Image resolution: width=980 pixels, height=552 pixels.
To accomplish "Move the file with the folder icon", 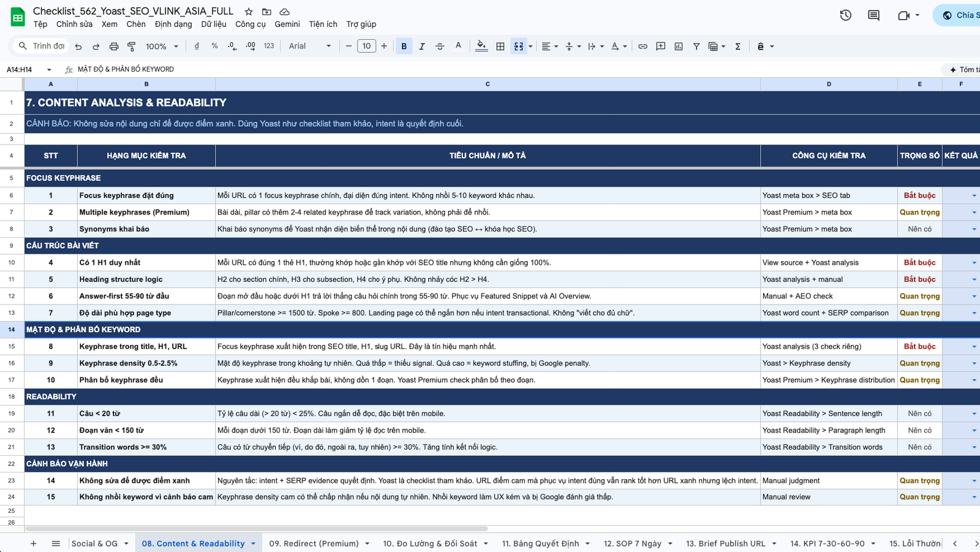I will [266, 12].
